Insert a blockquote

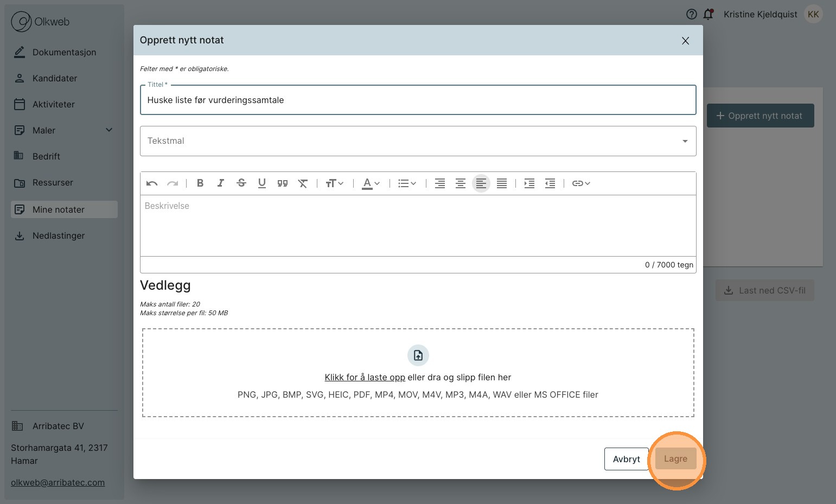click(x=283, y=183)
